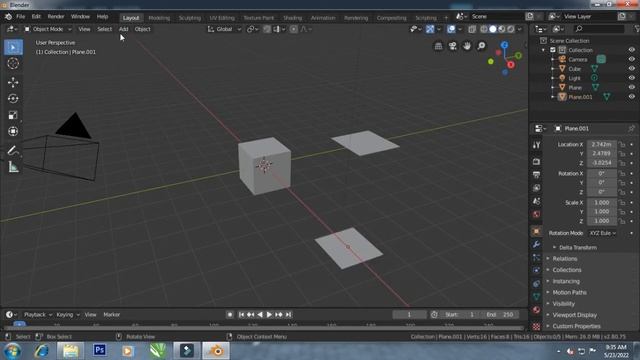
Task: Open the Tool properties tab
Action: (x=536, y=145)
